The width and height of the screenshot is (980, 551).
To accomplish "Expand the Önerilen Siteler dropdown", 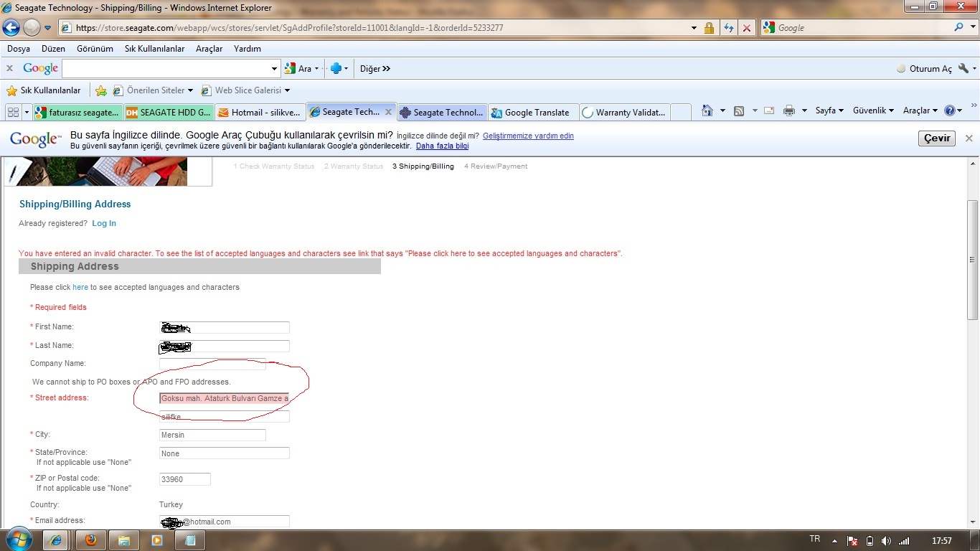I will 190,90.
